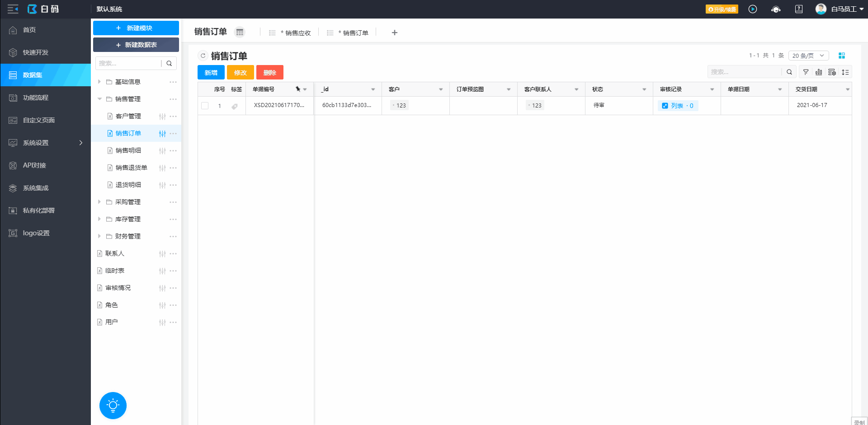Select 角色 in the tree
This screenshot has width=868, height=425.
(112, 305)
